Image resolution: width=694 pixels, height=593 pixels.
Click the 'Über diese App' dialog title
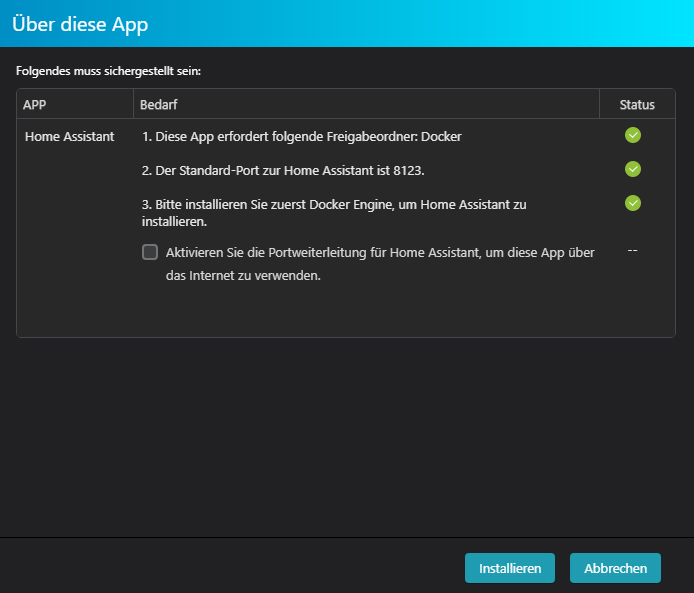tap(80, 24)
